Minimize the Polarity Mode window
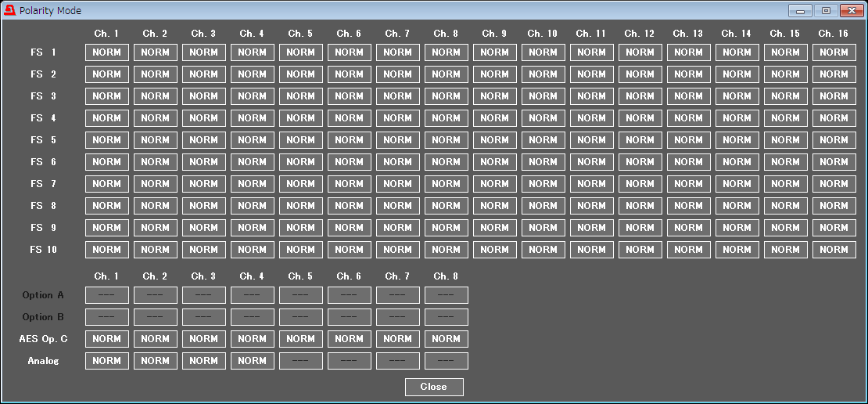The image size is (868, 404). click(x=800, y=10)
